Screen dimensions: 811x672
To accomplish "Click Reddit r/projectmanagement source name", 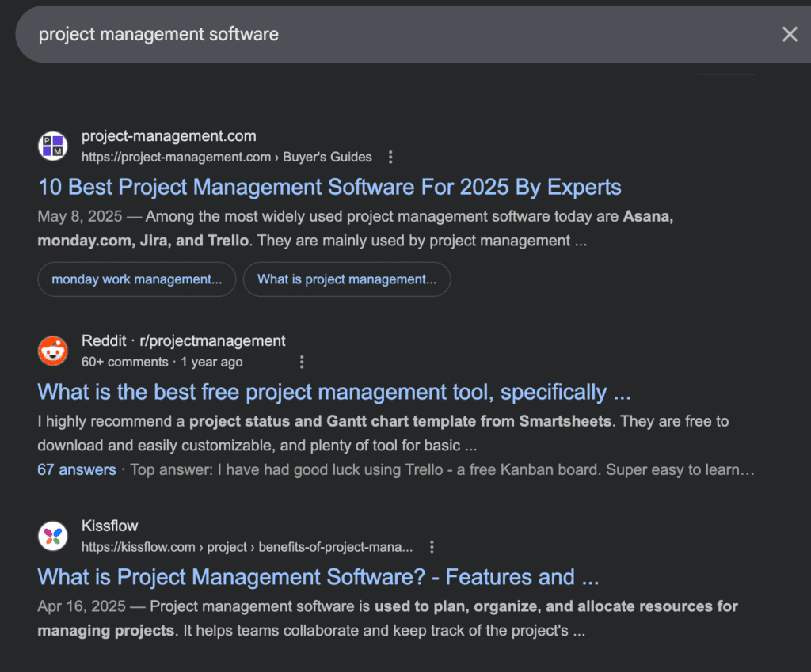I will [x=183, y=340].
